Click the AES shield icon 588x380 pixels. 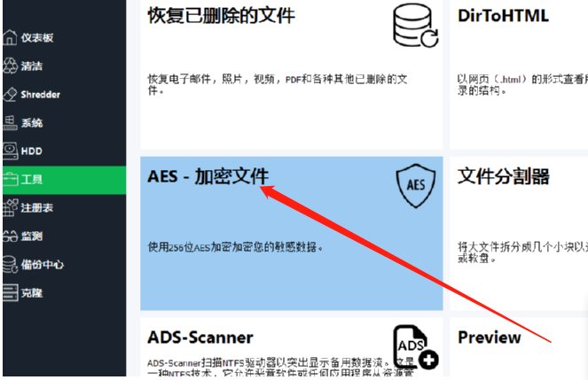(x=416, y=186)
